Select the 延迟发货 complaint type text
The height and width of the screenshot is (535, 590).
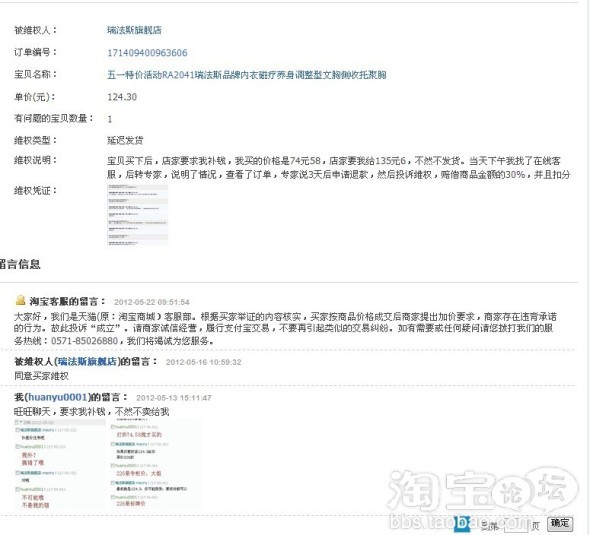tap(125, 141)
